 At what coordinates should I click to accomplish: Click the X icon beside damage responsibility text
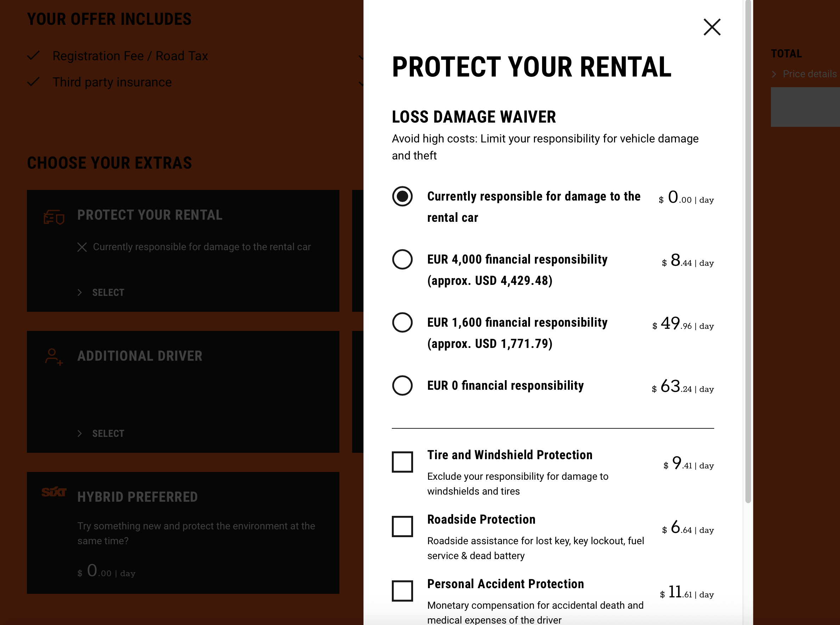coord(82,247)
